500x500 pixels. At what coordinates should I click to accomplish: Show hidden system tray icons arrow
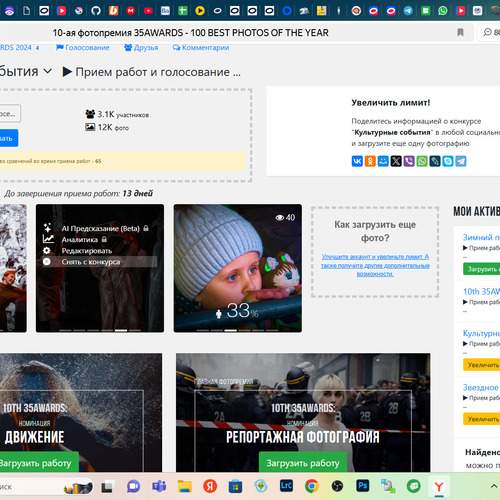pyautogui.click(x=494, y=486)
